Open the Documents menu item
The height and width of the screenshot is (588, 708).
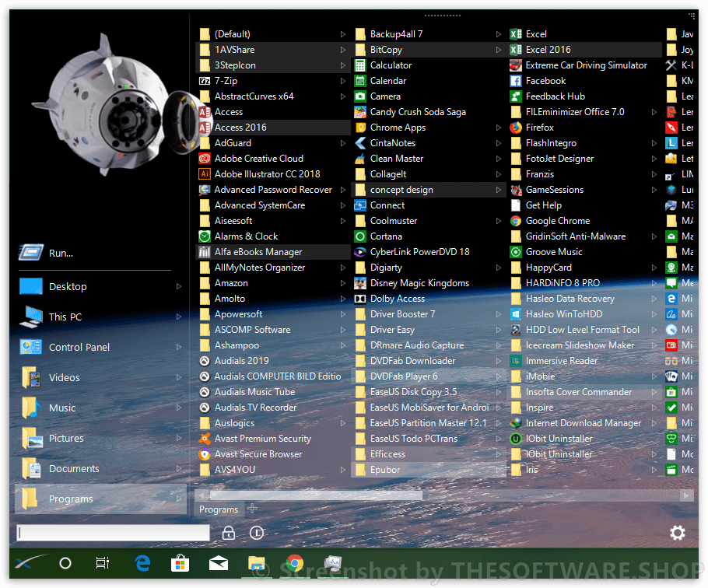tap(100, 468)
